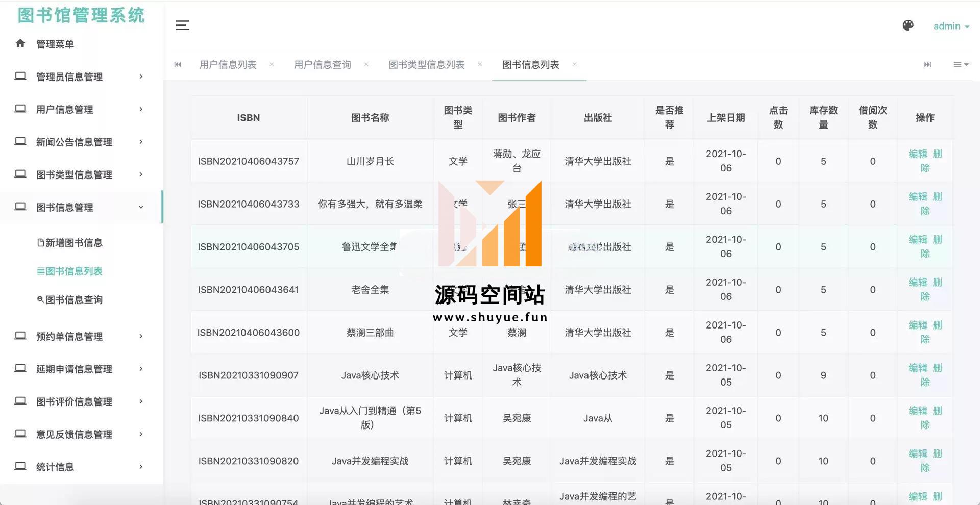The height and width of the screenshot is (505, 980).
Task: Expand the 用户信息管理 menu chevron
Action: point(141,109)
